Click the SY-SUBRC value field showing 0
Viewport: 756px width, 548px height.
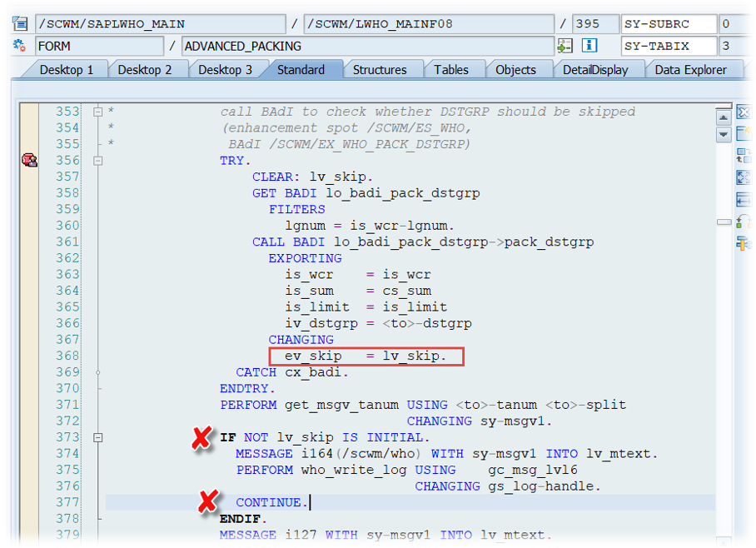point(736,23)
